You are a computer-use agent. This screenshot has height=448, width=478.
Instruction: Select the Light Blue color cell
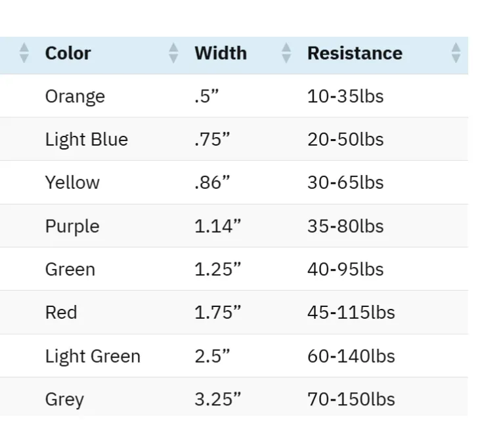(x=87, y=140)
